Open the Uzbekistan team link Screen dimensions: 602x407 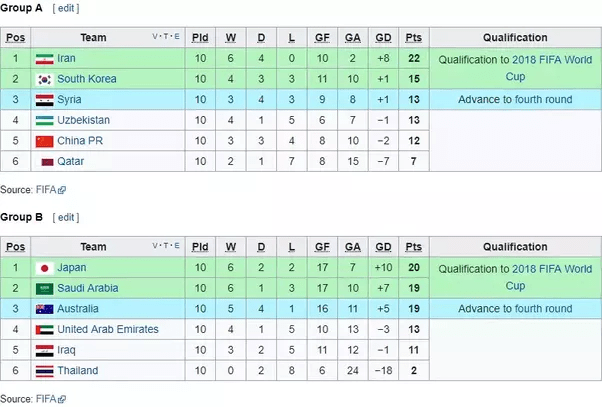(83, 120)
